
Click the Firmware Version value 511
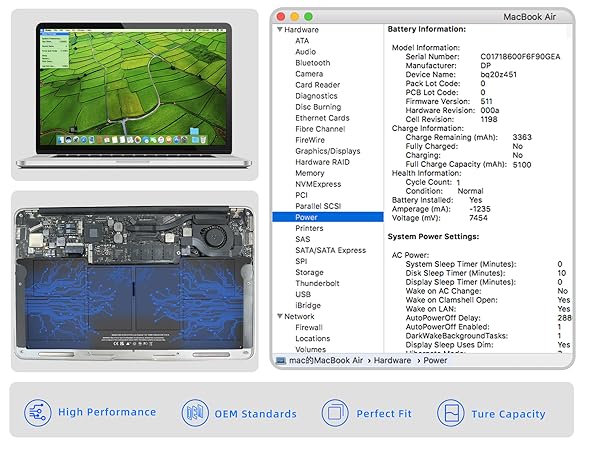coord(486,101)
